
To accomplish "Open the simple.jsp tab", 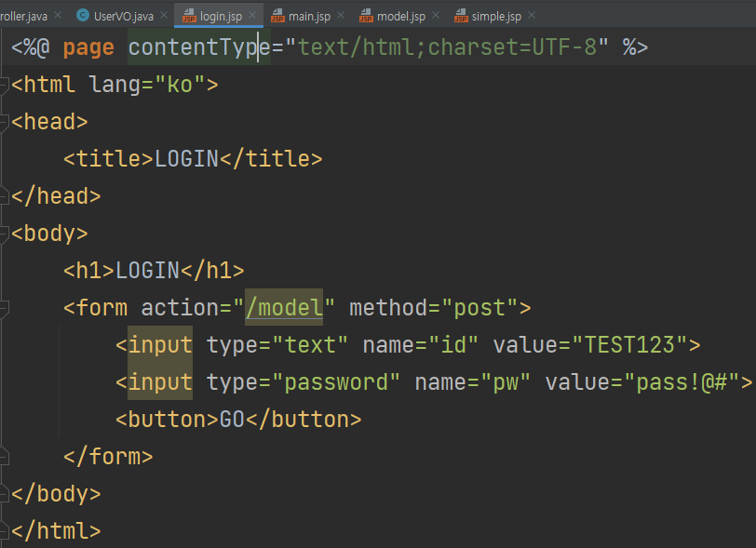I will point(496,17).
